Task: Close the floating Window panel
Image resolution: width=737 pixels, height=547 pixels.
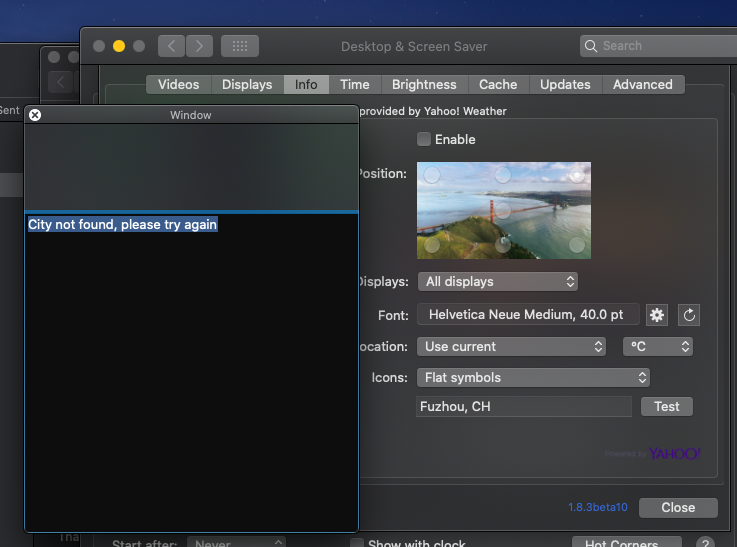Action: point(35,115)
